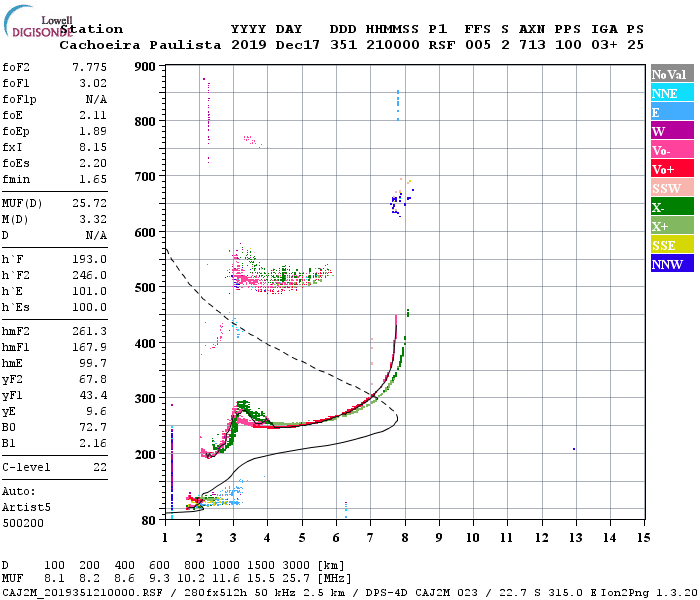Click the foEp value 1.89
Image resolution: width=700 pixels, height=600 pixels.
pyautogui.click(x=93, y=131)
